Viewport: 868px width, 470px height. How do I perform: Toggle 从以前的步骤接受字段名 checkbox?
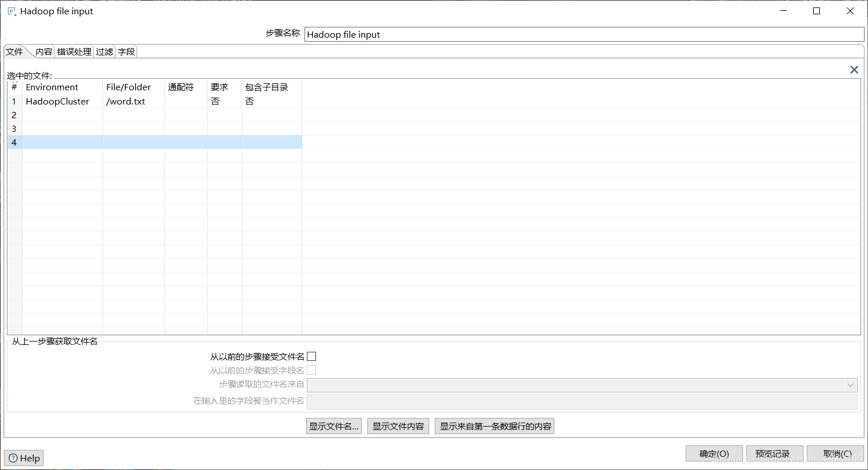coord(311,370)
